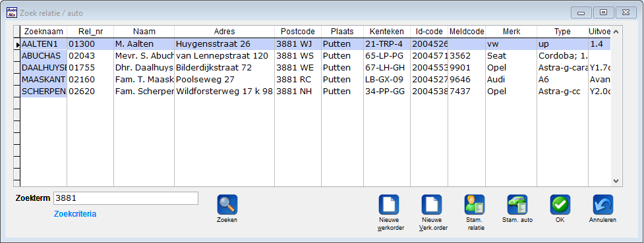Screen dimensions: 644x243
Task: Select the SCHERPEN zoeknaam cell
Action: [x=44, y=92]
